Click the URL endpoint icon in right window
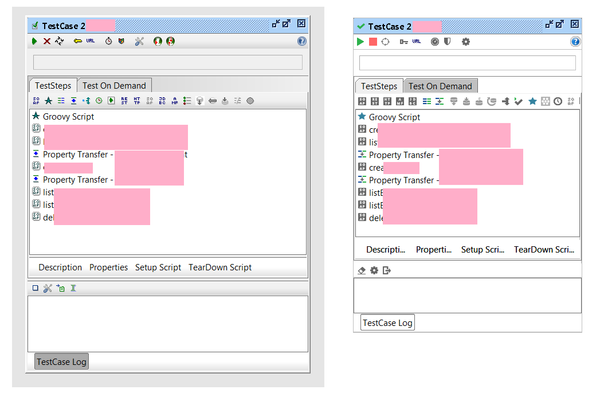The height and width of the screenshot is (406, 600). (416, 41)
